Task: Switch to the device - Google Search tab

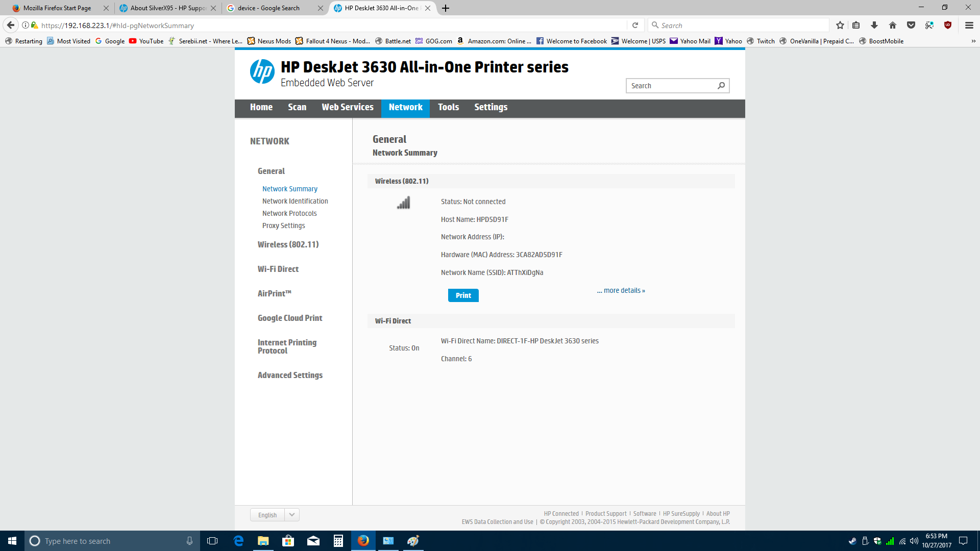Action: coord(269,8)
